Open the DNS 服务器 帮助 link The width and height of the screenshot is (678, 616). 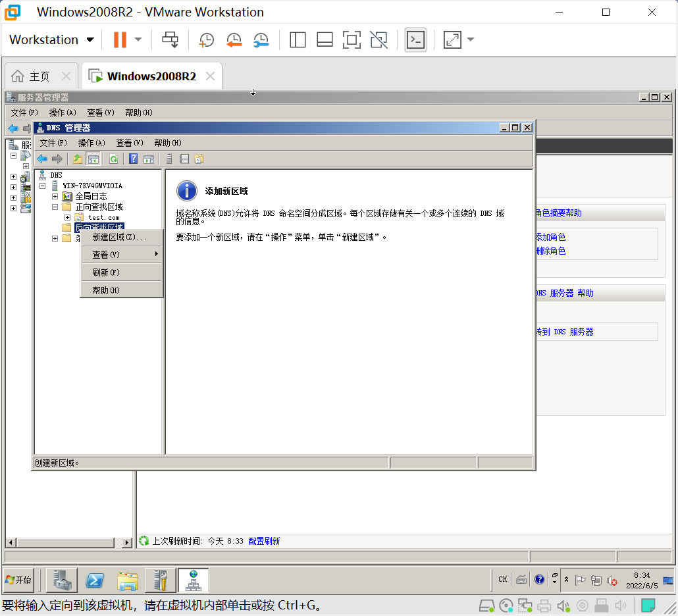[565, 293]
